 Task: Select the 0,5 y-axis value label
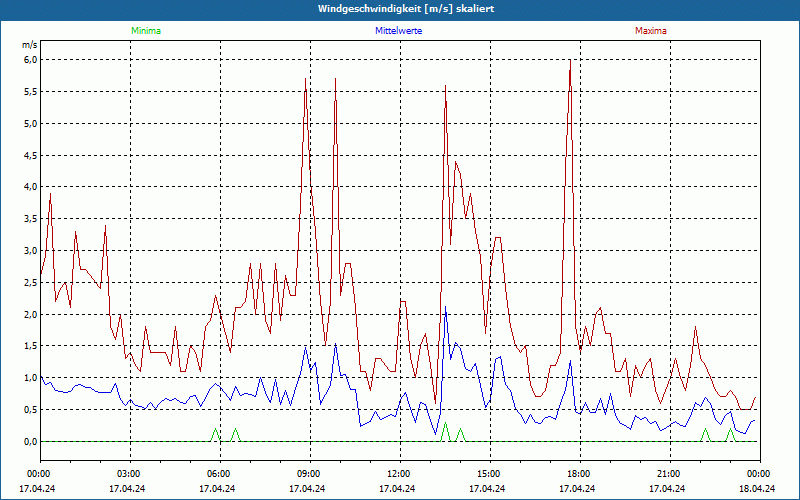point(29,410)
